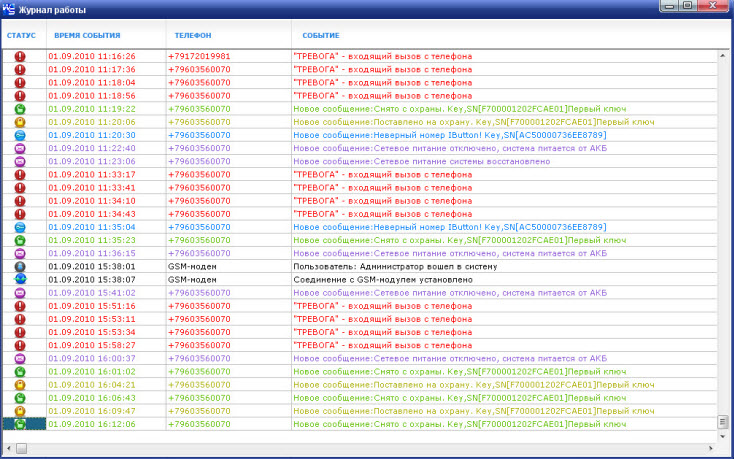Click red alarm icon for 11:16:26 event
The width and height of the screenshot is (734, 459).
20,57
